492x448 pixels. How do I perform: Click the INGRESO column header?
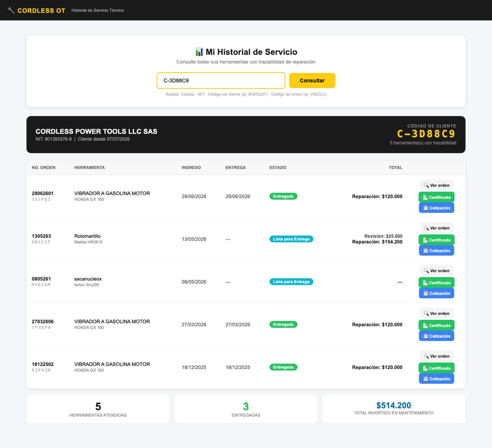click(191, 168)
